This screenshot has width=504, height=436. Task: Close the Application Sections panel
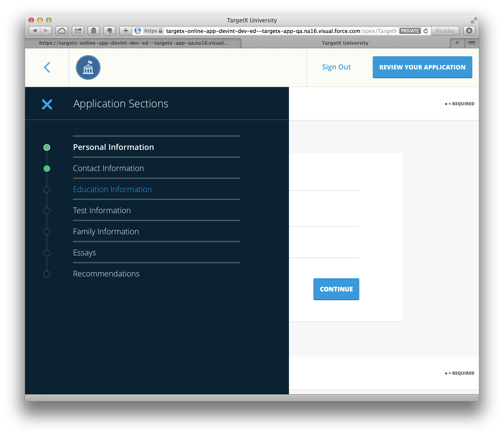(47, 104)
